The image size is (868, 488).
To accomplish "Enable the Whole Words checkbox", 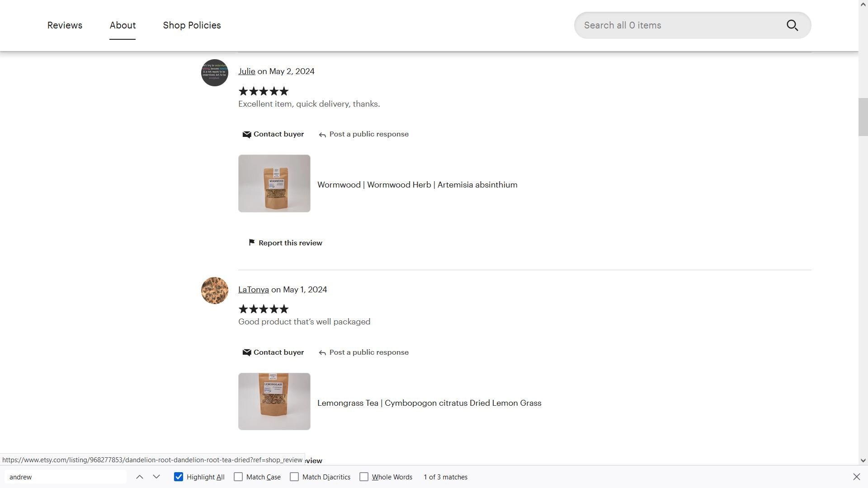I will click(364, 477).
